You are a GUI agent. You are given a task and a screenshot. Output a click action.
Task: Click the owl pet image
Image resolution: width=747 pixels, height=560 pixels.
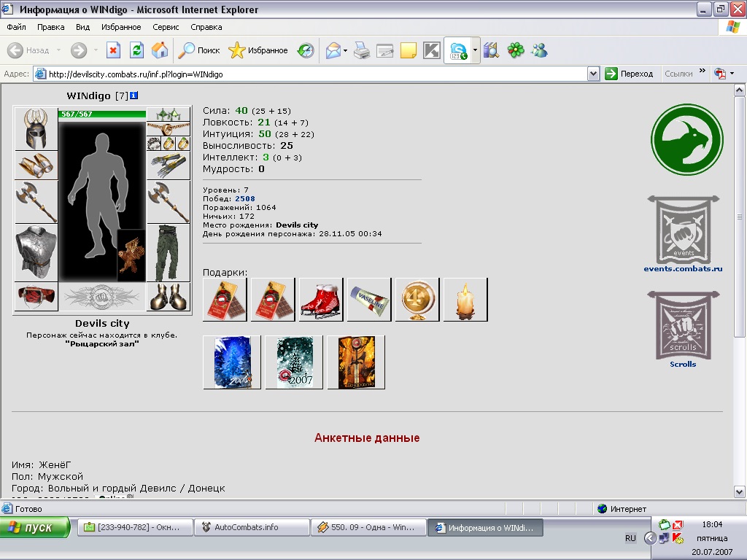(131, 256)
